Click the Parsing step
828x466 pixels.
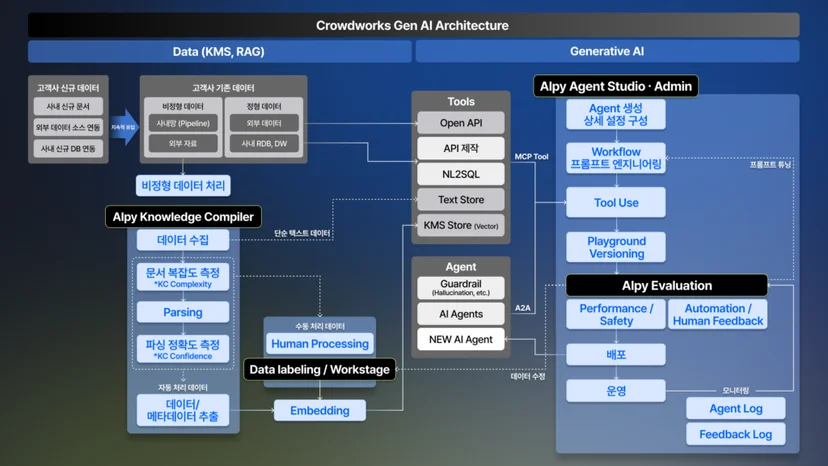[x=183, y=312]
